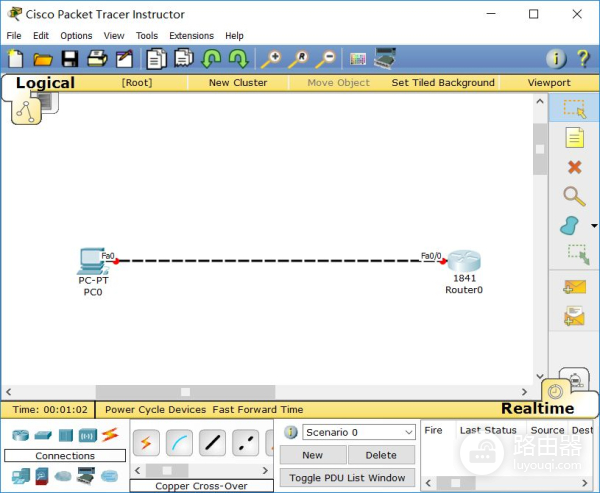600x493 pixels.
Task: Choose the Draw Polygon shape tool
Action: tap(570, 225)
